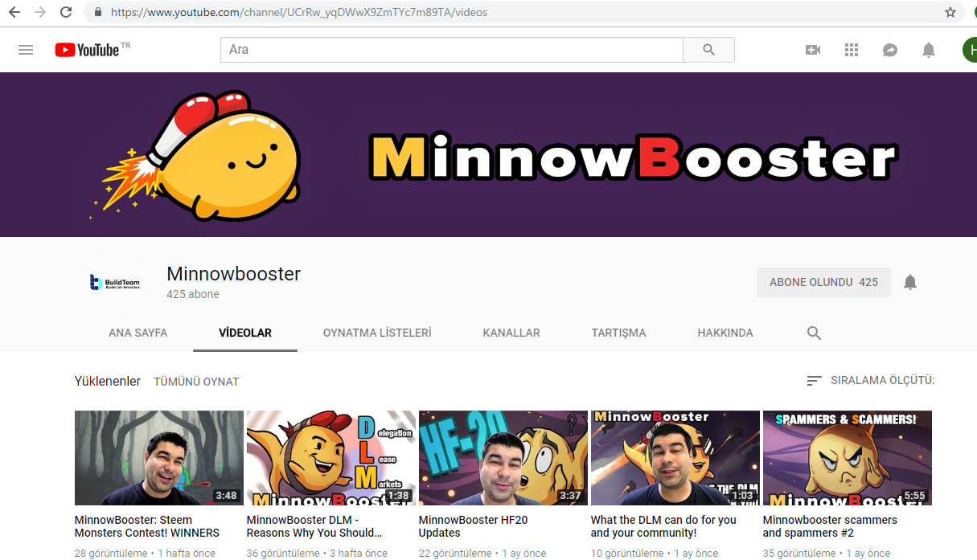Viewport: 977px width, 560px height.
Task: Go back with browser back arrow
Action: click(x=14, y=12)
